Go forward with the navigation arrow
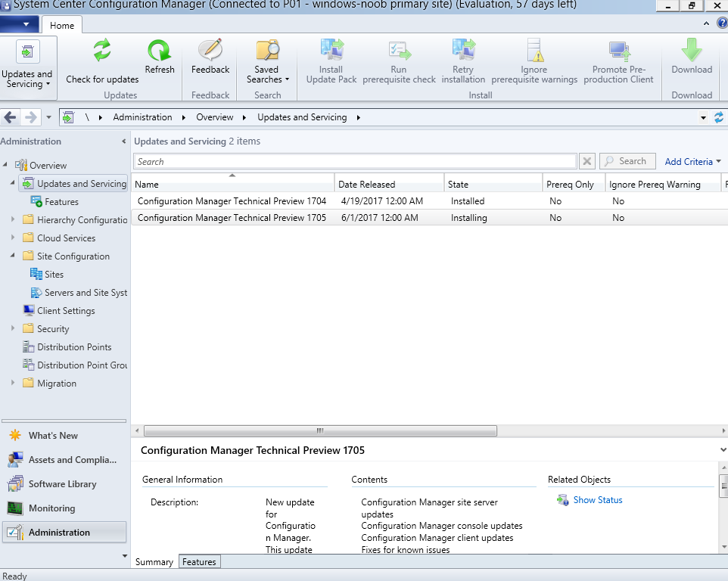Viewport: 728px width, 581px height. (30, 117)
